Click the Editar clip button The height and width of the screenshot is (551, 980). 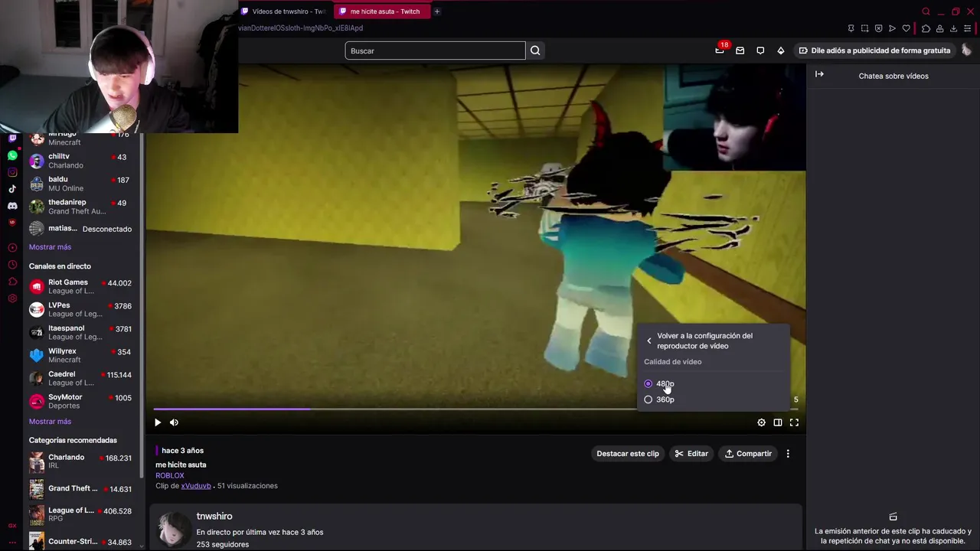point(691,454)
